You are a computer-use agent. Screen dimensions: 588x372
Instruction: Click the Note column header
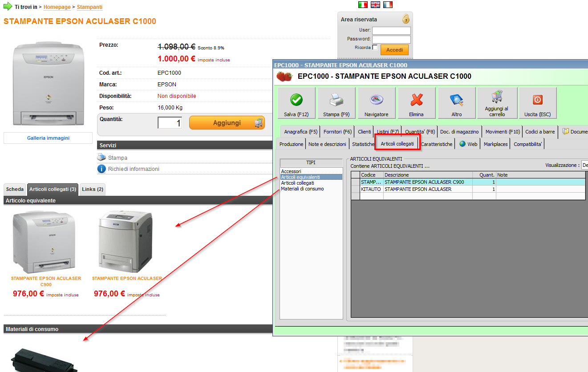point(542,175)
